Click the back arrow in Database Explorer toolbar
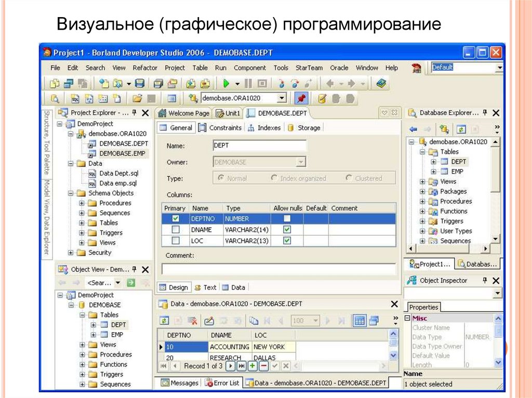This screenshot has width=532, height=398. [x=413, y=129]
